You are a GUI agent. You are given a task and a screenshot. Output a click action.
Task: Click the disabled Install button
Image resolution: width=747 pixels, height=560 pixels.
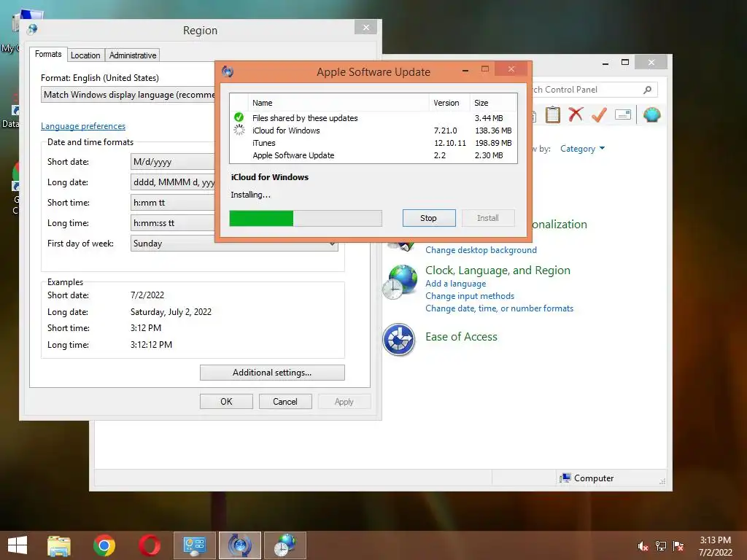tap(488, 218)
